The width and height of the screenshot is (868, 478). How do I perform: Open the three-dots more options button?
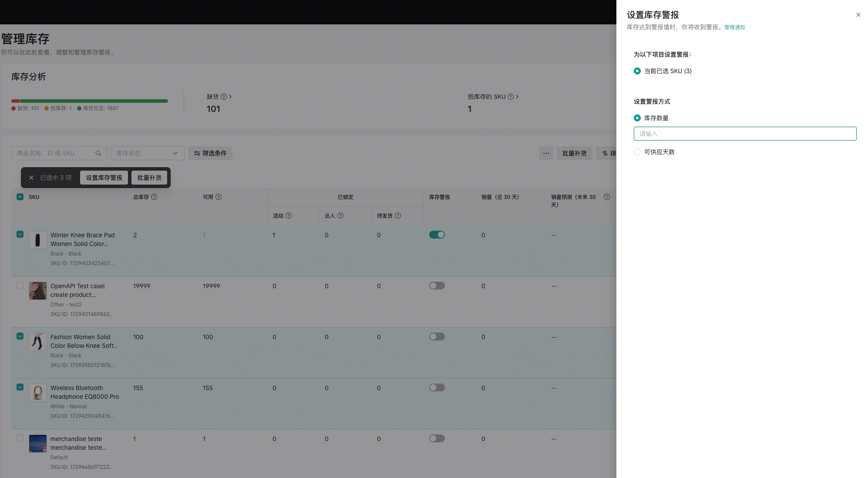[546, 153]
